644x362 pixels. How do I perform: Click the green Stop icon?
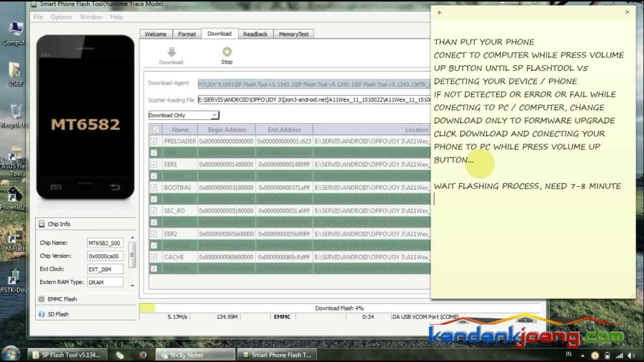click(x=227, y=51)
